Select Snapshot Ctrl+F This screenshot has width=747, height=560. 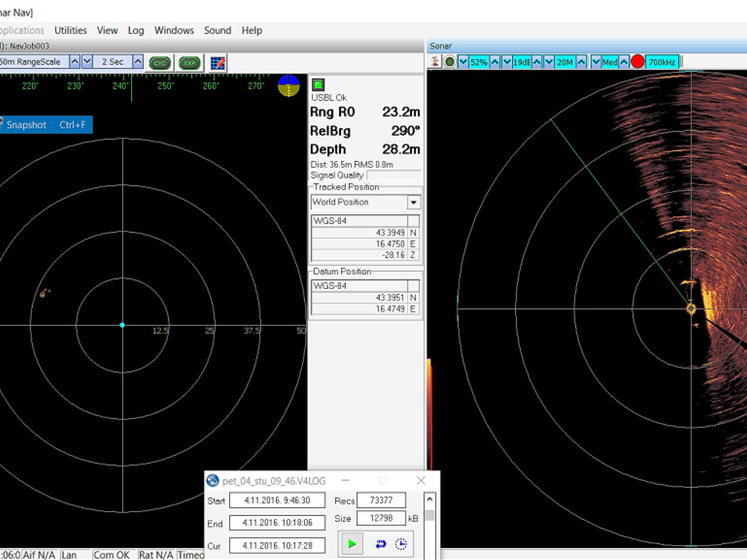coord(46,124)
